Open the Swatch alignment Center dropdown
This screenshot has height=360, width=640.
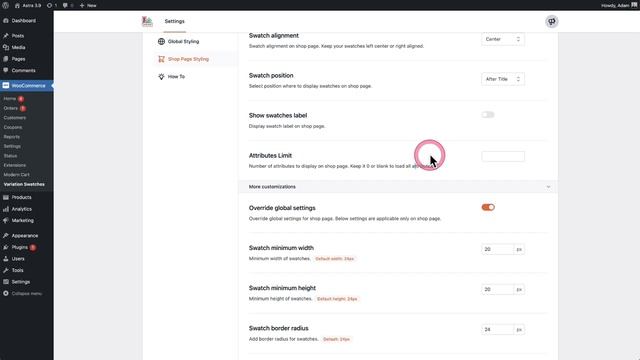point(503,39)
